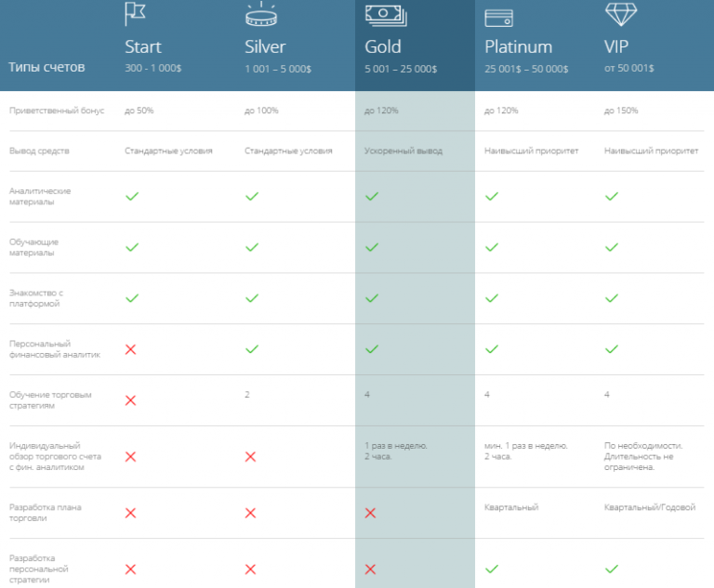This screenshot has height=588, width=714.
Task: Click the coin icon above Silver
Action: click(261, 14)
